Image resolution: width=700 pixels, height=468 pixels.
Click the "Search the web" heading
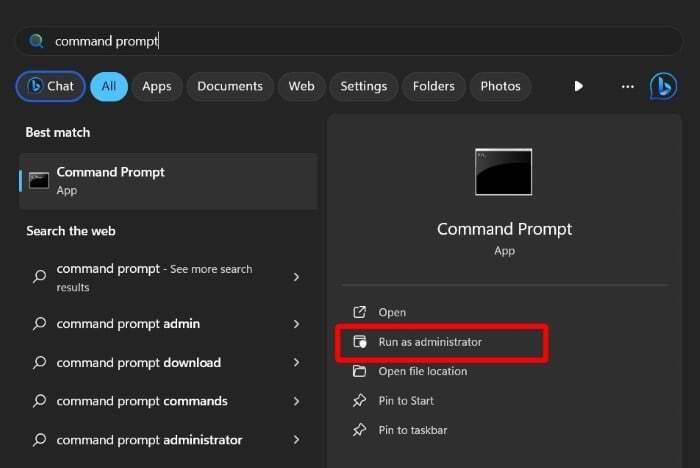(71, 231)
